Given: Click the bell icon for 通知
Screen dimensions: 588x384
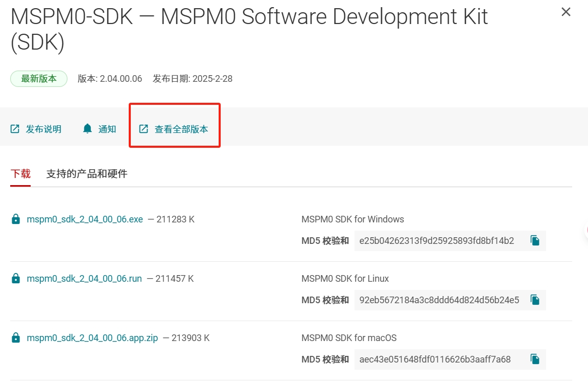Looking at the screenshot, I should [87, 129].
